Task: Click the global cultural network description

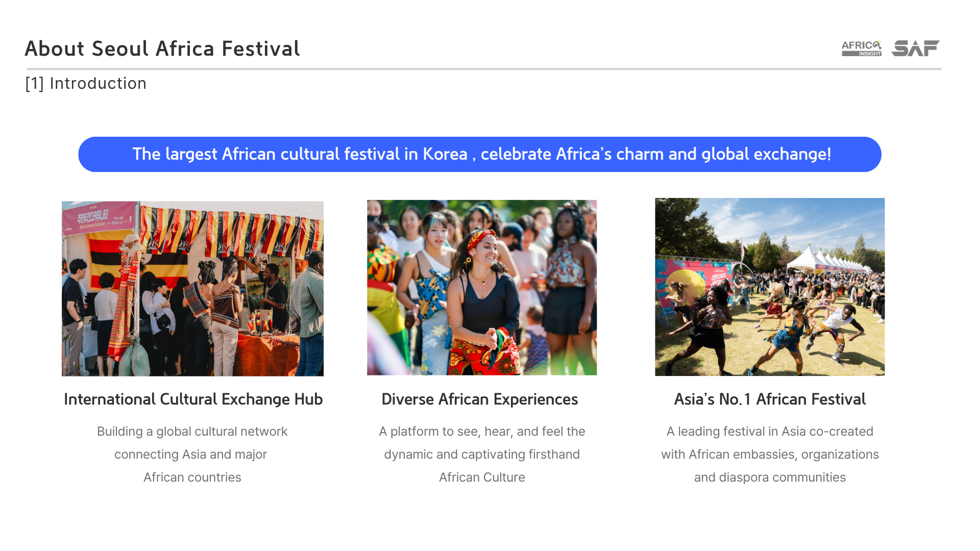Action: click(x=192, y=454)
